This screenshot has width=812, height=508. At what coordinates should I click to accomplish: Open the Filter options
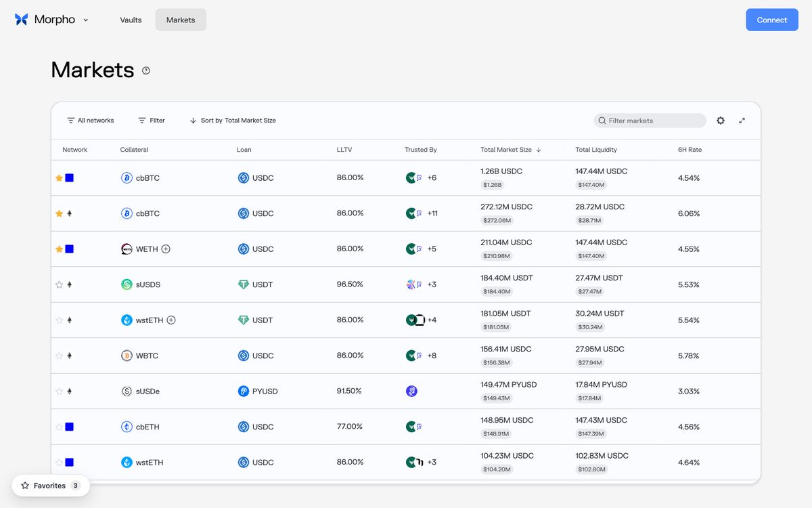pos(152,121)
